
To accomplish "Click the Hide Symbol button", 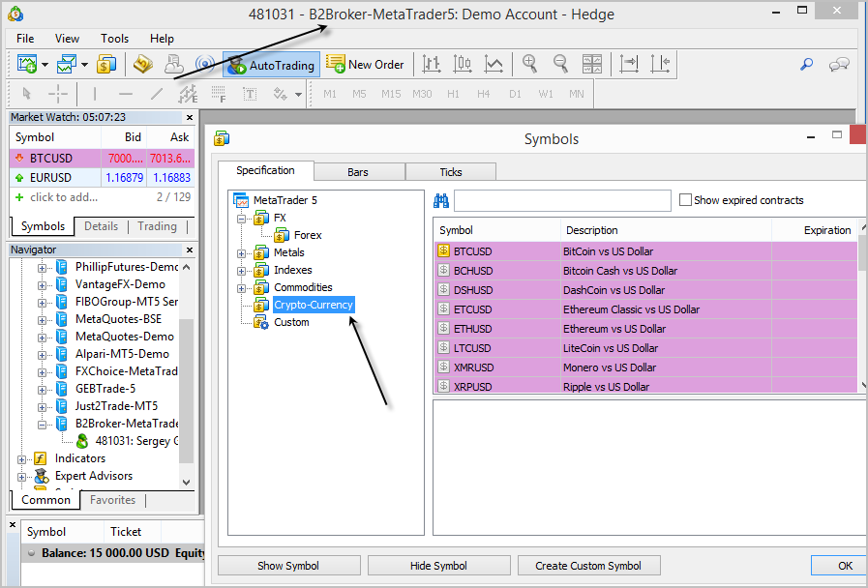I will click(x=439, y=566).
